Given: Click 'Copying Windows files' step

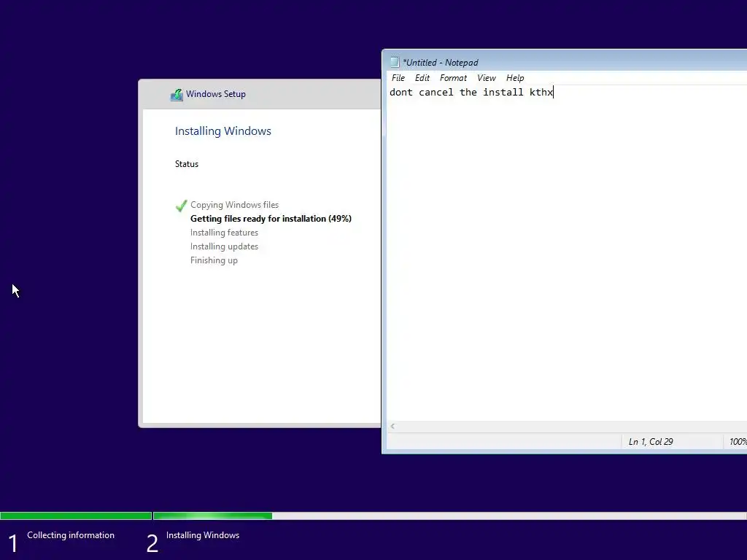Looking at the screenshot, I should 234,205.
